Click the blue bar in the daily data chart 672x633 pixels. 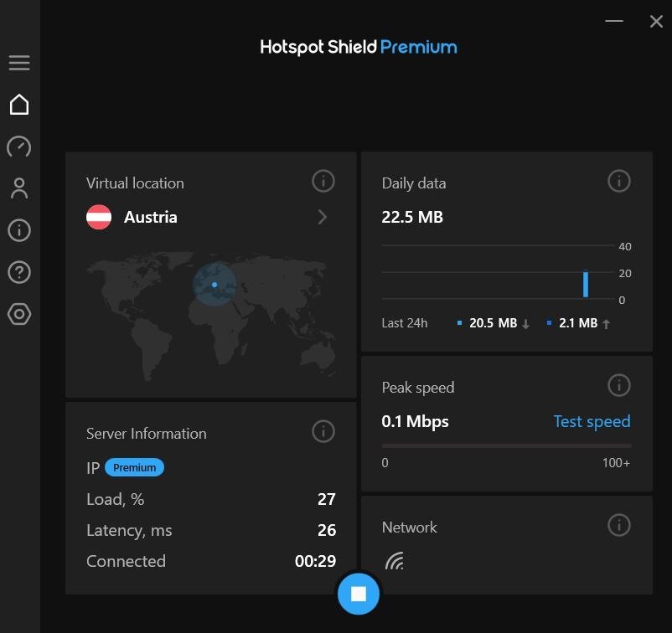click(x=586, y=284)
